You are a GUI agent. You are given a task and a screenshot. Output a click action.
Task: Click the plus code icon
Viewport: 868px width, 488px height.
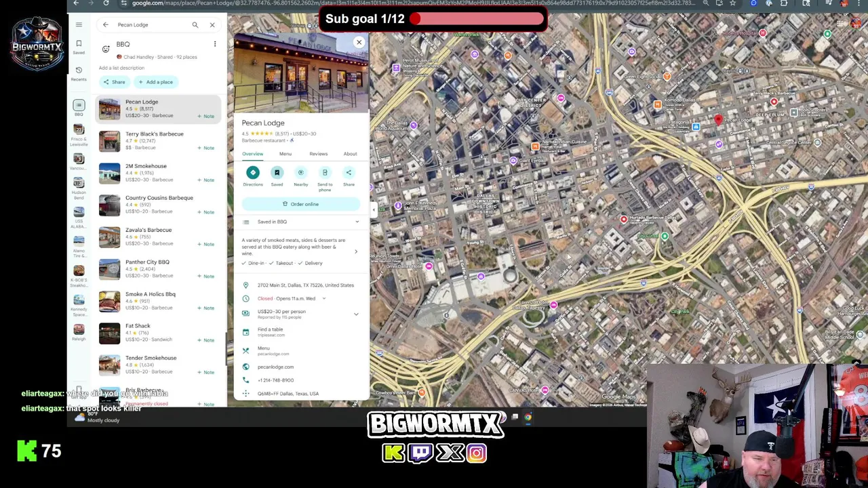(245, 394)
